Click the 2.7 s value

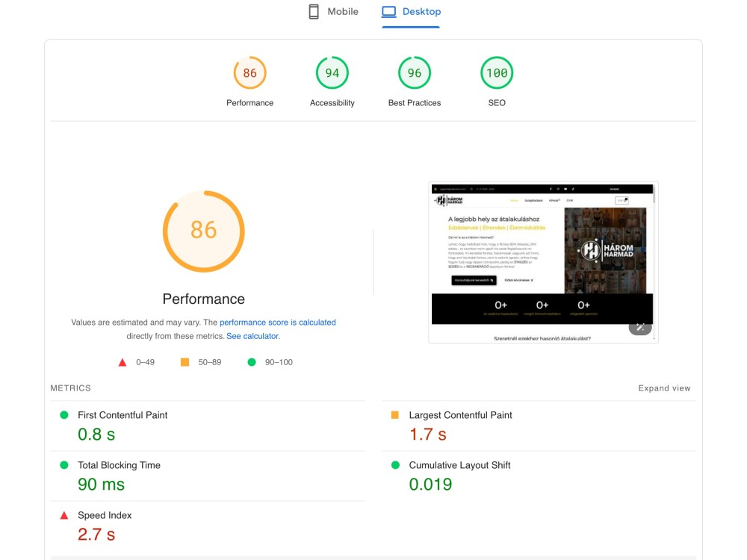click(96, 535)
